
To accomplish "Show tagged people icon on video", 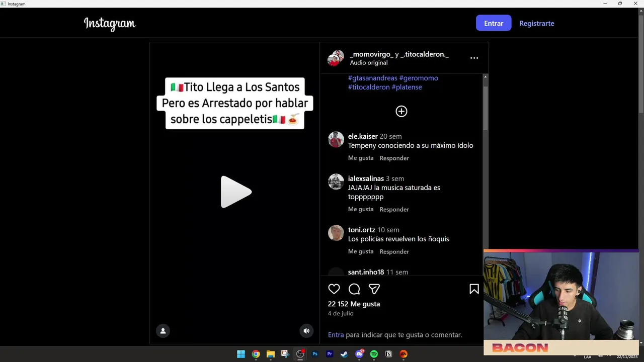I will coord(163,331).
